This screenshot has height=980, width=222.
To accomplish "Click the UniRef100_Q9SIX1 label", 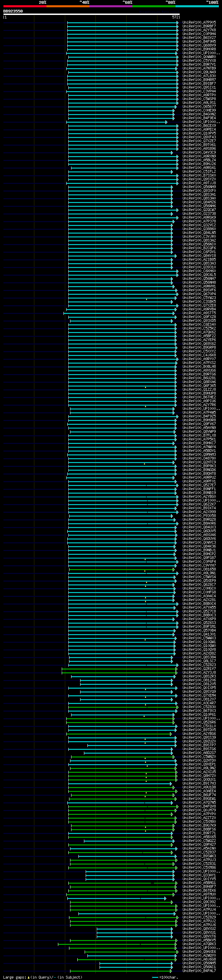I will click(x=199, y=88).
